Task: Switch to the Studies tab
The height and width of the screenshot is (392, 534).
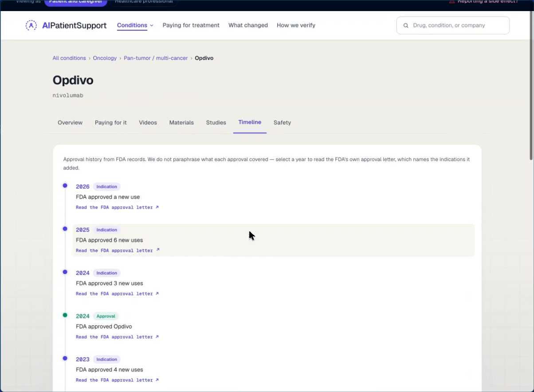Action: coord(216,122)
